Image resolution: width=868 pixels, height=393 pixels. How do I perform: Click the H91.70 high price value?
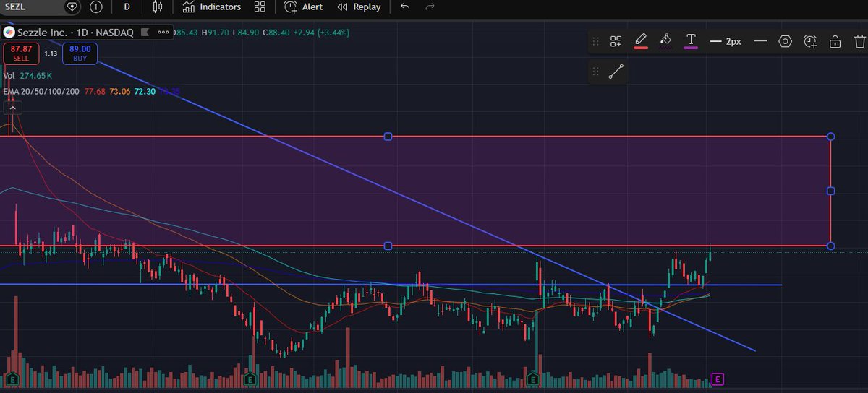216,33
